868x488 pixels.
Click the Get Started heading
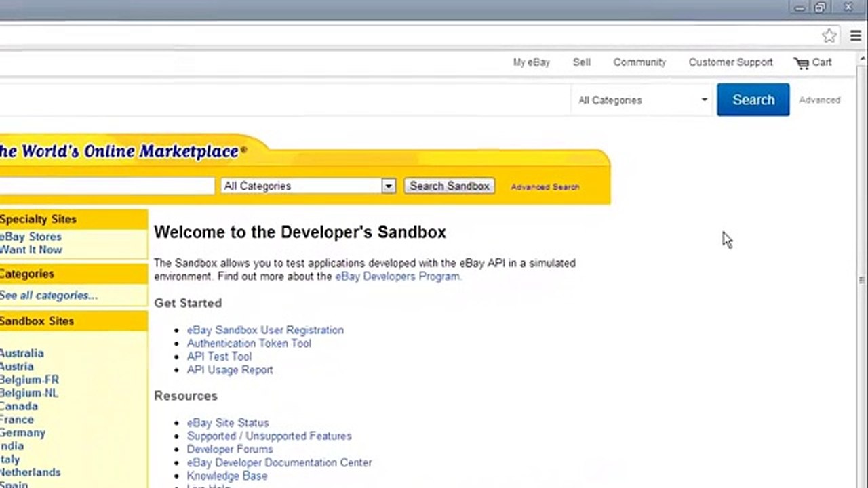pos(188,303)
